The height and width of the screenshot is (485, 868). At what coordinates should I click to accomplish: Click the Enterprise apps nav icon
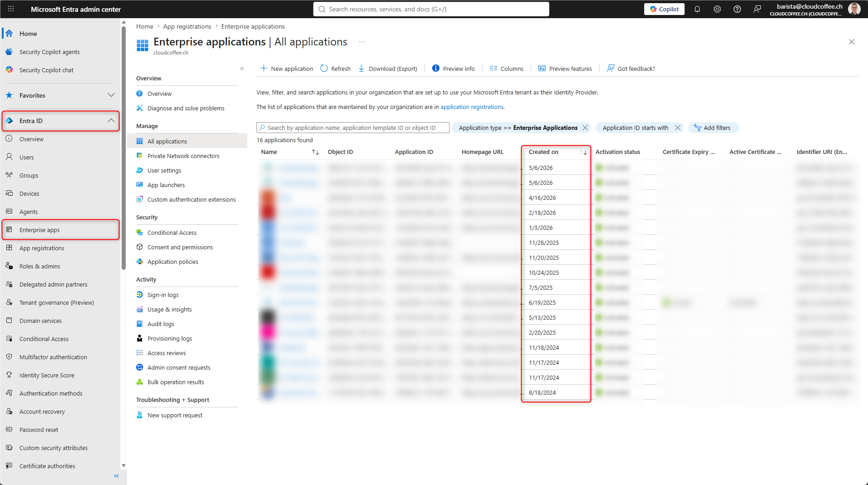(x=9, y=230)
